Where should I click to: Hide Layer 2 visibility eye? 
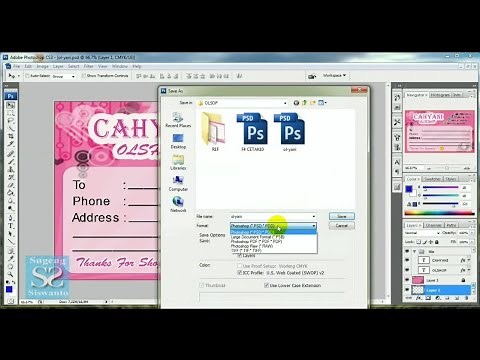(407, 280)
